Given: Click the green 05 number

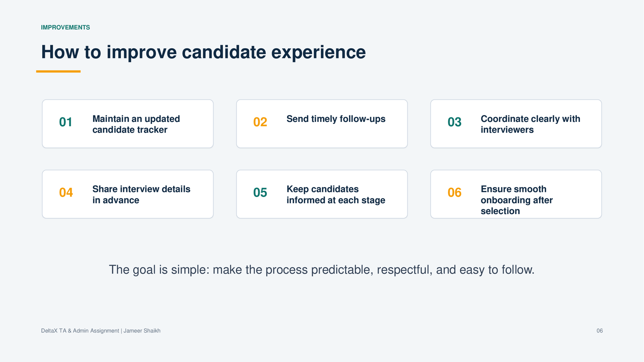Looking at the screenshot, I should pos(260,192).
